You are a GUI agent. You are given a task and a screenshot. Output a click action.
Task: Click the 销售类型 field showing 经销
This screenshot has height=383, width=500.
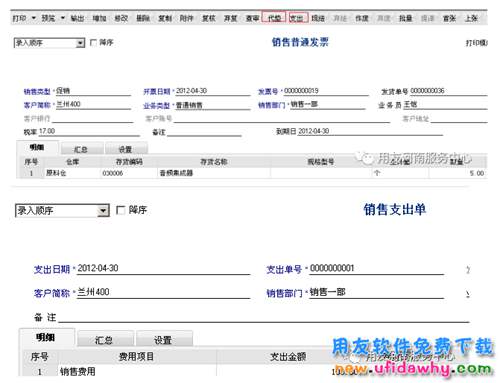coord(93,91)
